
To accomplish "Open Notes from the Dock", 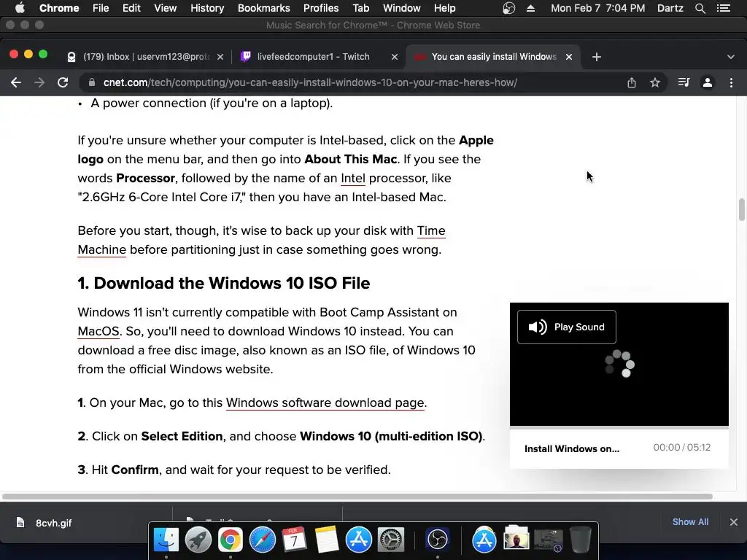I will 326,540.
